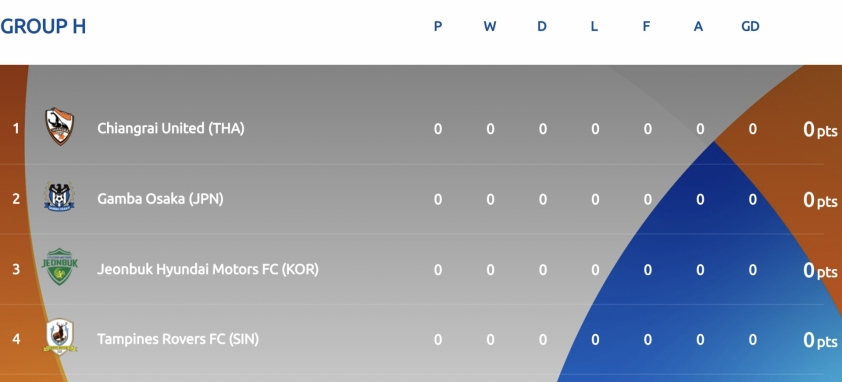
Task: Click the W column header
Action: (x=490, y=26)
